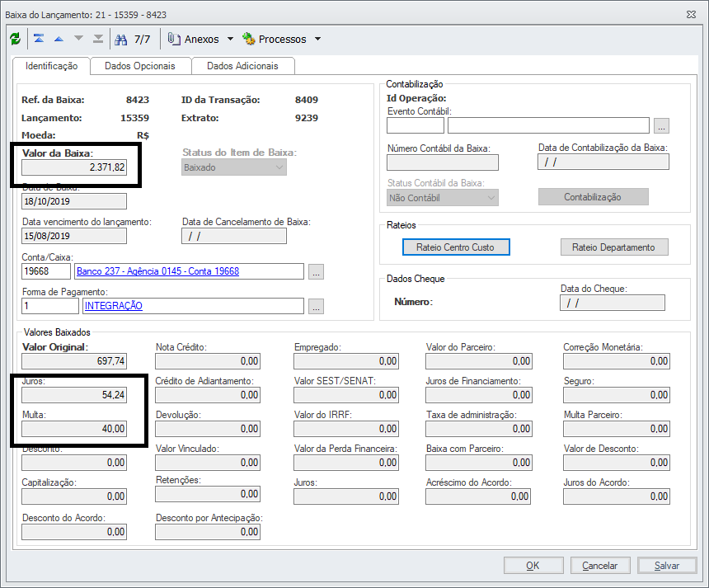Go to next record arrow
Viewport: 709px width, 588px height.
pyautogui.click(x=78, y=39)
